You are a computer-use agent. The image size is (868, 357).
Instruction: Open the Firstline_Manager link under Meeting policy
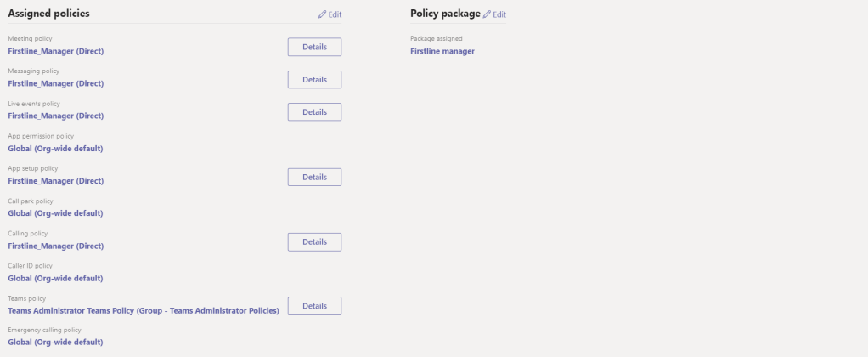click(55, 52)
